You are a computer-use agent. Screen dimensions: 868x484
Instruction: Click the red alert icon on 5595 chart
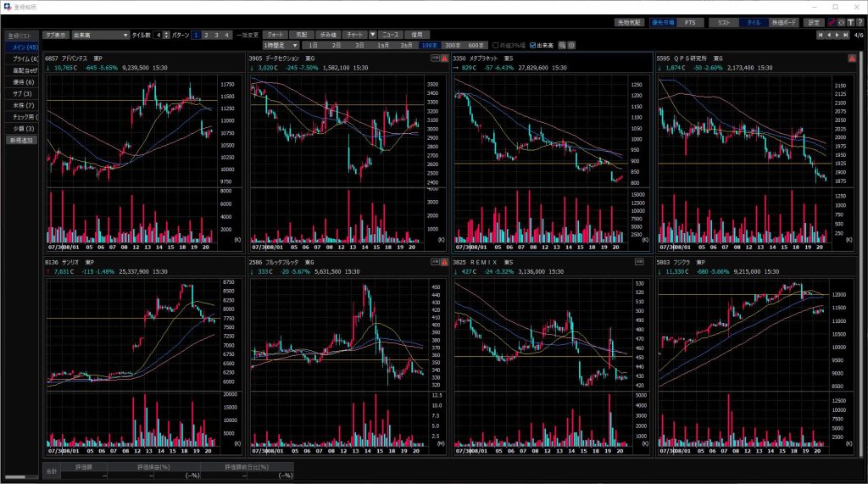[852, 58]
